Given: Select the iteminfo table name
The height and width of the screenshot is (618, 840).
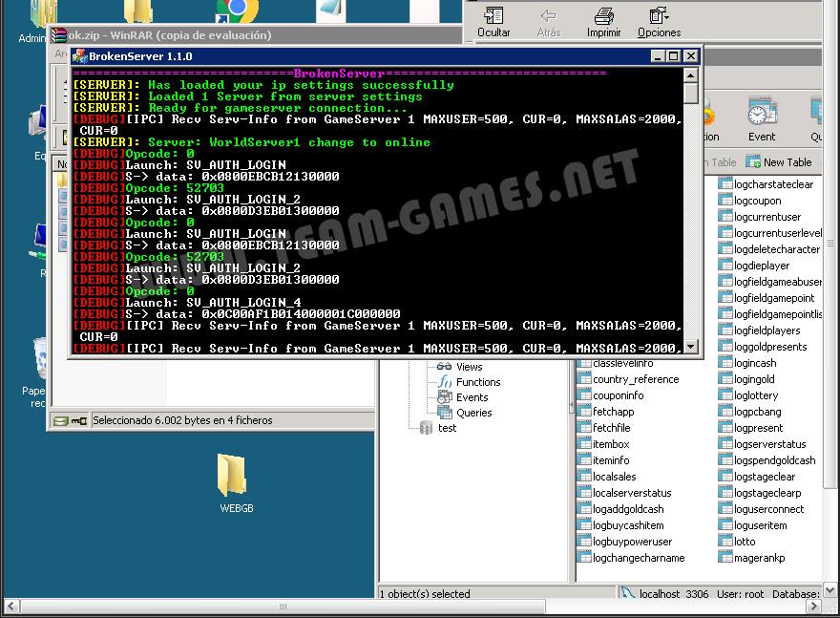Looking at the screenshot, I should pyautogui.click(x=611, y=459).
